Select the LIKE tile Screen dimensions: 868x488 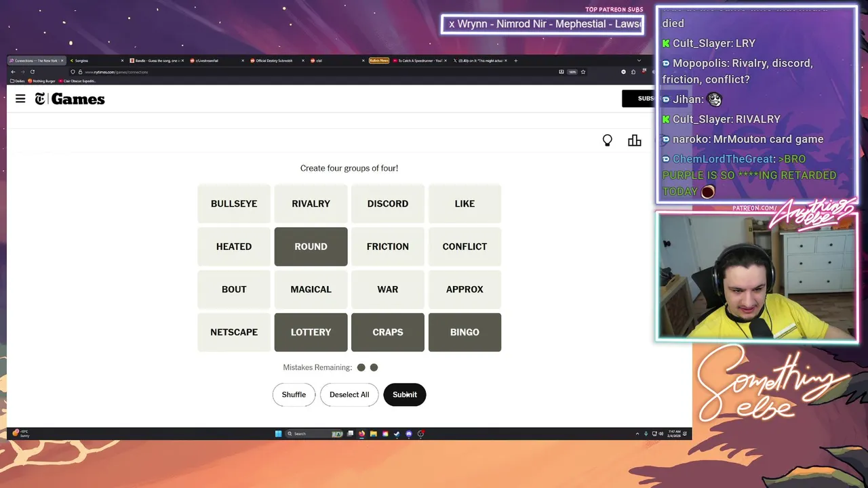[465, 203]
